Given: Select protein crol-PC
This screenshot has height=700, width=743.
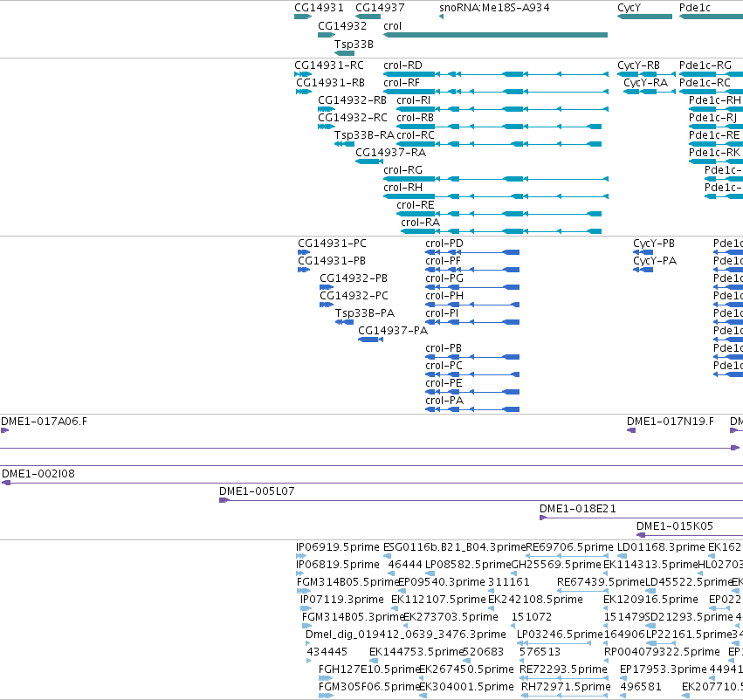Looking at the screenshot, I should 472,374.
